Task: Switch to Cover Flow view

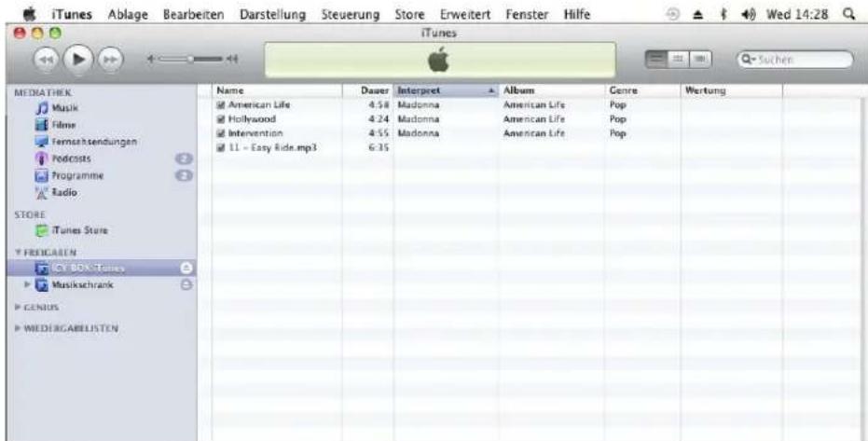Action: point(700,60)
